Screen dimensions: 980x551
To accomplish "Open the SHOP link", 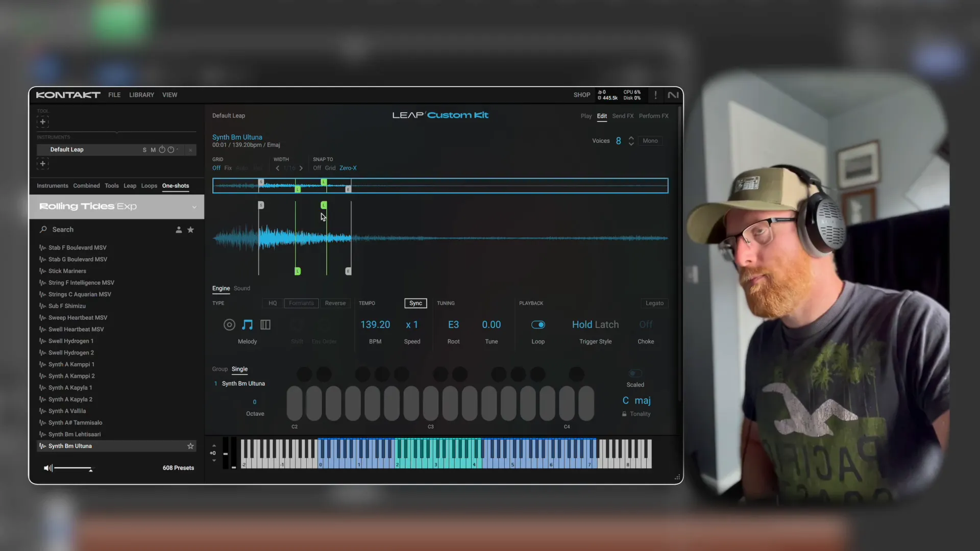I will 581,95.
